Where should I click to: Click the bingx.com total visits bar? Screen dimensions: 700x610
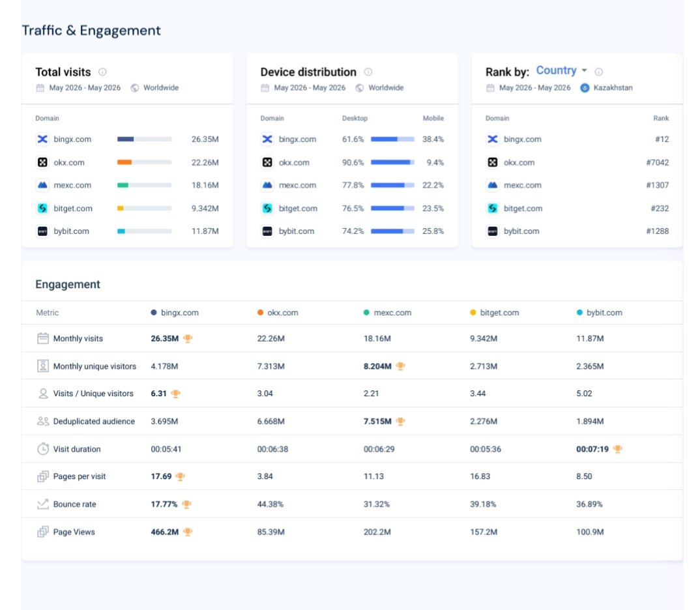[144, 139]
